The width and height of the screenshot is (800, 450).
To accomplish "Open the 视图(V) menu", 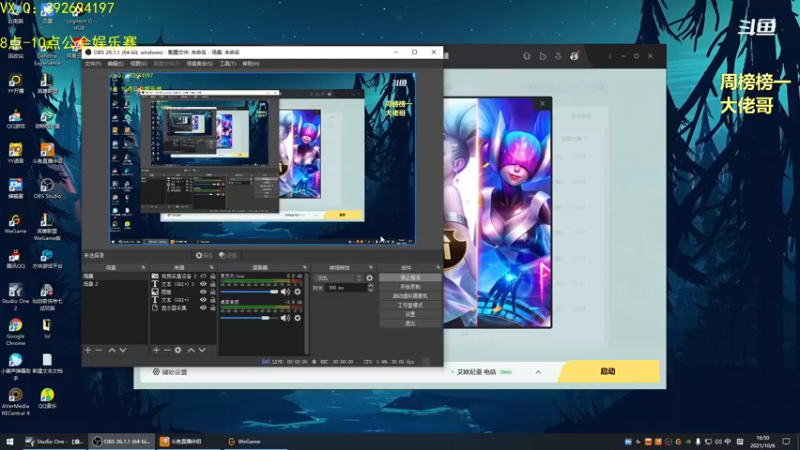I will click(x=138, y=64).
